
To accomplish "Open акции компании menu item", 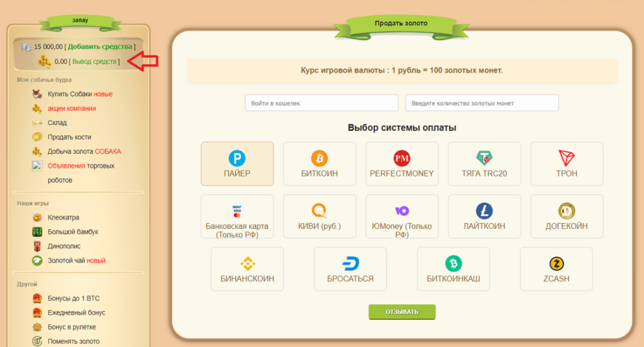I will tap(72, 108).
